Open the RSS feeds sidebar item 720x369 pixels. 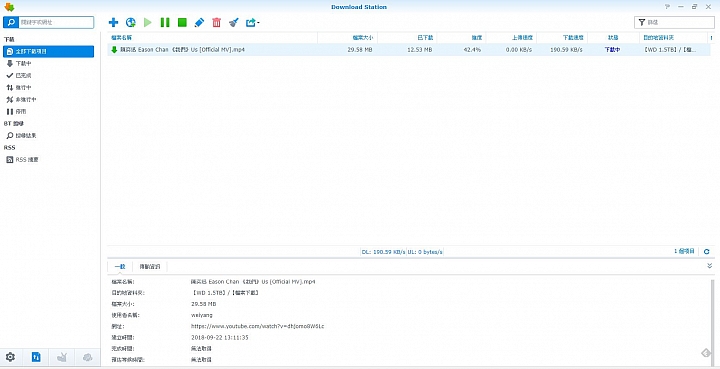click(48, 160)
